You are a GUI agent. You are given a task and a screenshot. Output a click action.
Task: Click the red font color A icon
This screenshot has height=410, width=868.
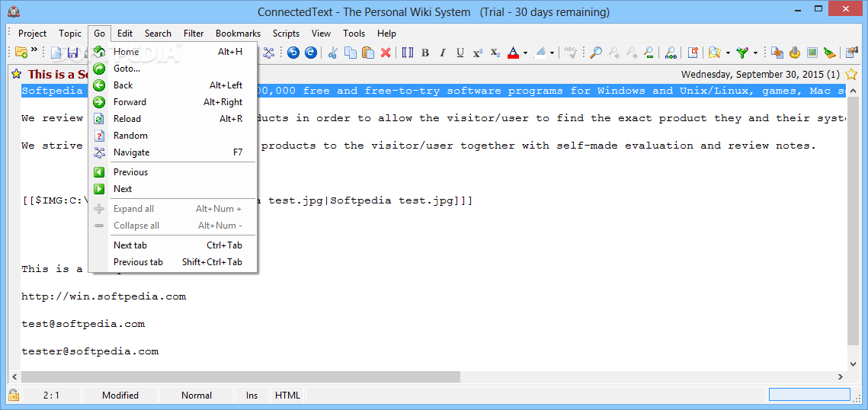click(513, 53)
